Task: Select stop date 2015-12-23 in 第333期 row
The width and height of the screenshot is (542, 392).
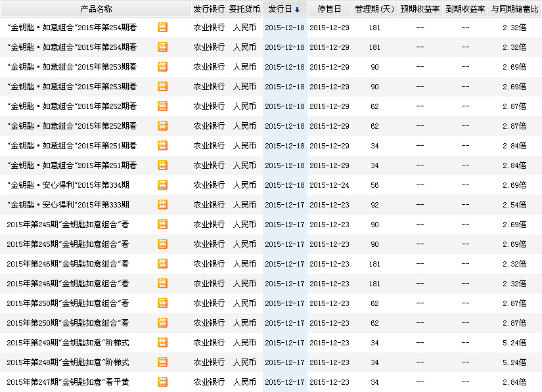Action: click(x=329, y=205)
